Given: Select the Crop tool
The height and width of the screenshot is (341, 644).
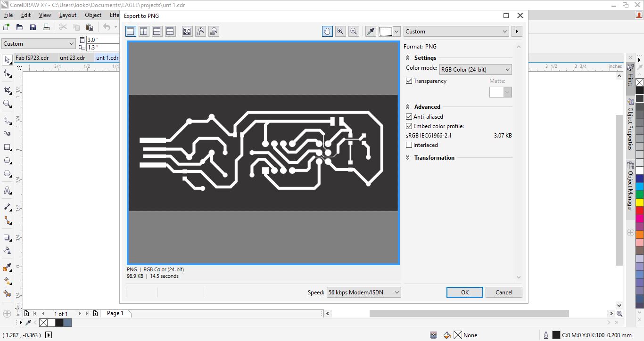Looking at the screenshot, I should click(8, 90).
